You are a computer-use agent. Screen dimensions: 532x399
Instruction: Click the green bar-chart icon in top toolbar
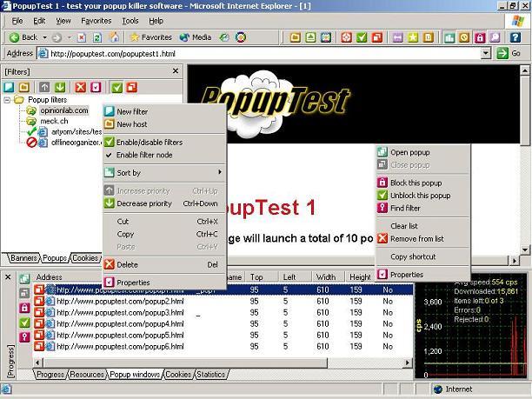[449, 37]
